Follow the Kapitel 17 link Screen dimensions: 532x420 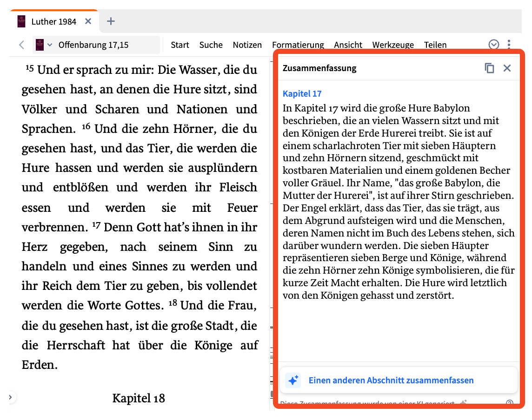(302, 93)
